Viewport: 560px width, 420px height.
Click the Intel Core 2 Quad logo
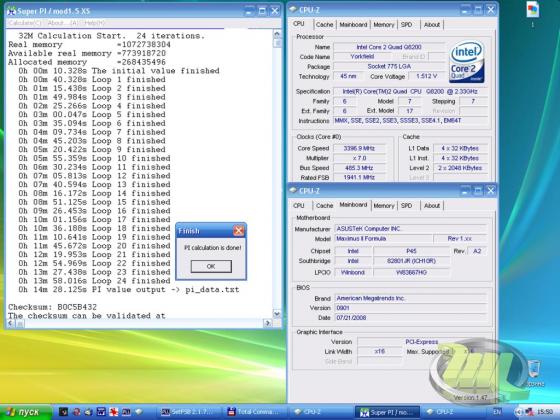point(467,62)
